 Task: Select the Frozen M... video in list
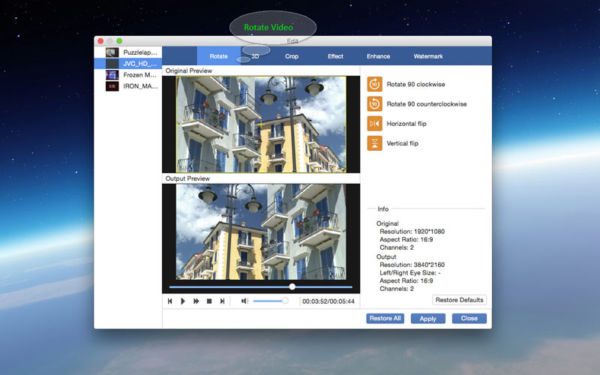pyautogui.click(x=128, y=75)
